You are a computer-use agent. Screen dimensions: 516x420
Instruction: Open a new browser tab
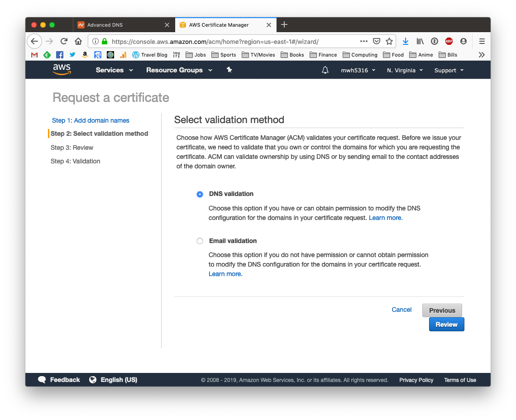(x=284, y=25)
